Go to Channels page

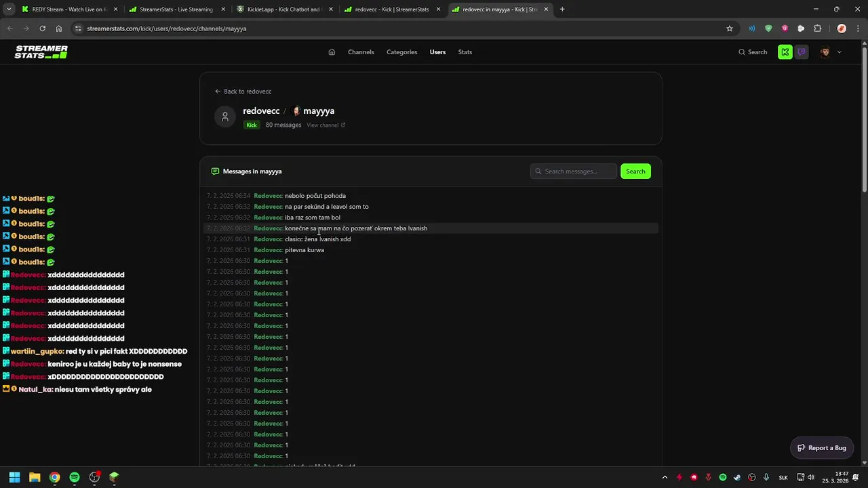tap(361, 52)
